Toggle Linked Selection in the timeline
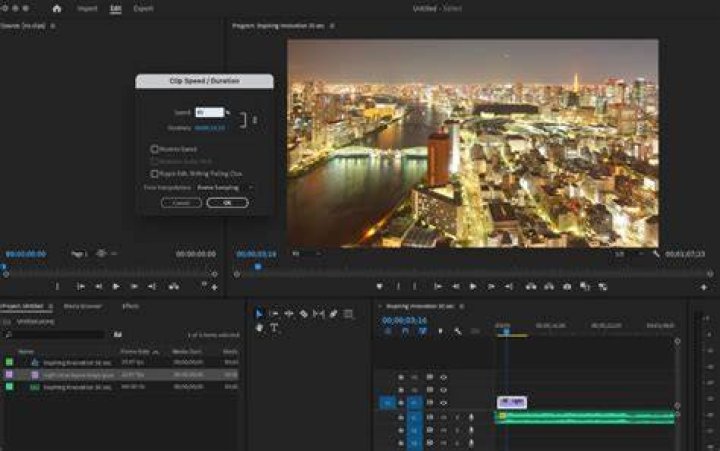Screen dimensions: 720x451 [x=422, y=331]
